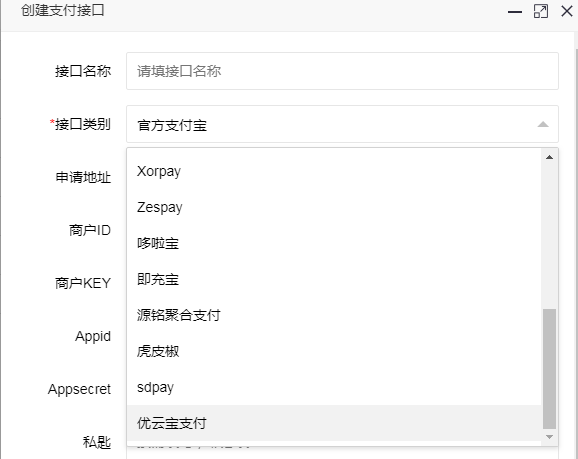This screenshot has width=578, height=459.
Task: Pick 源铭聚合支付 from the dropdown list
Action: (334, 315)
